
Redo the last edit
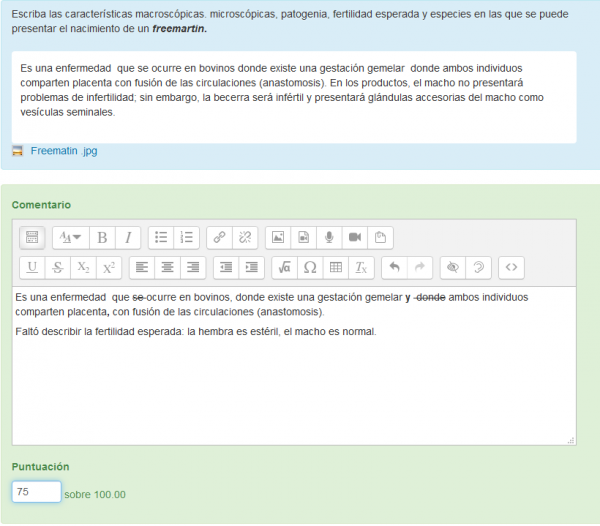click(420, 267)
